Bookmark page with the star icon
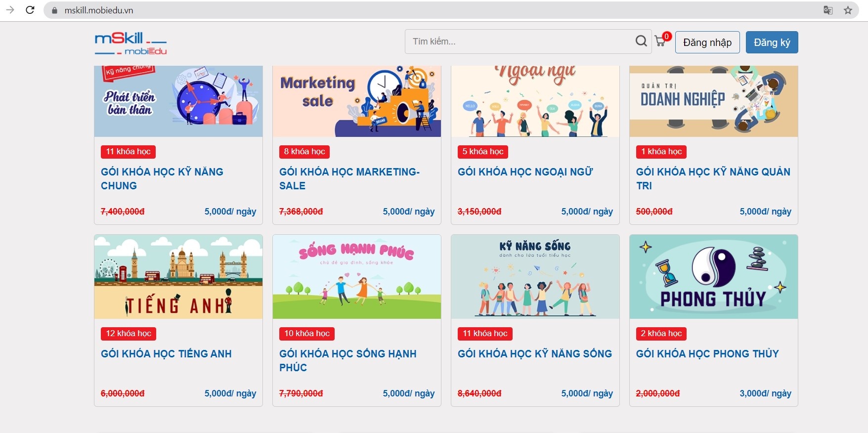Screen dimensions: 868x433 coord(848,10)
